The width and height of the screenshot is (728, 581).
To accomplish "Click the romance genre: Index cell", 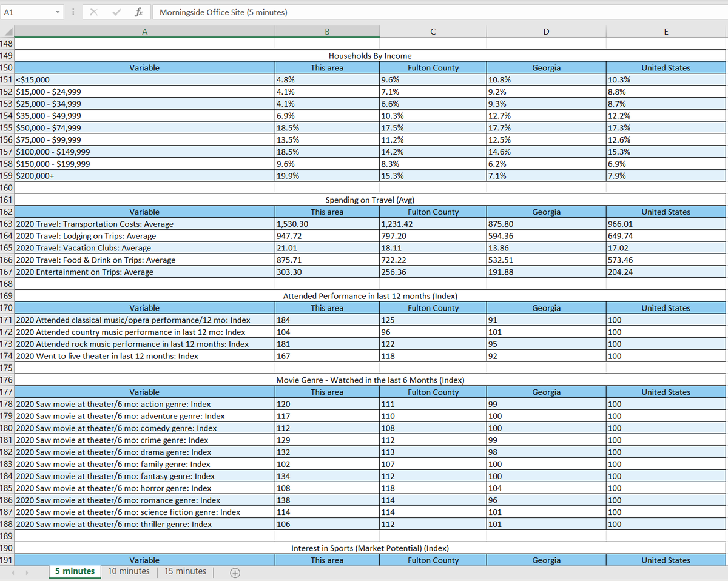I will [x=144, y=500].
